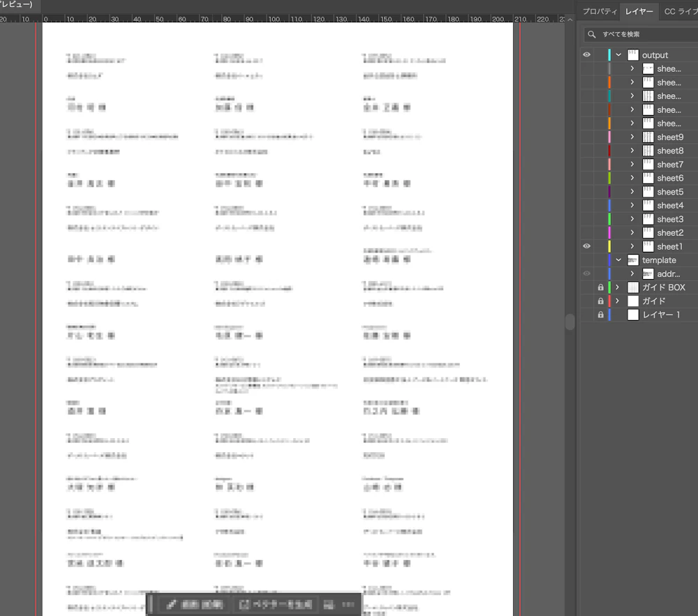Select the sheet3 layer by name

click(x=669, y=219)
